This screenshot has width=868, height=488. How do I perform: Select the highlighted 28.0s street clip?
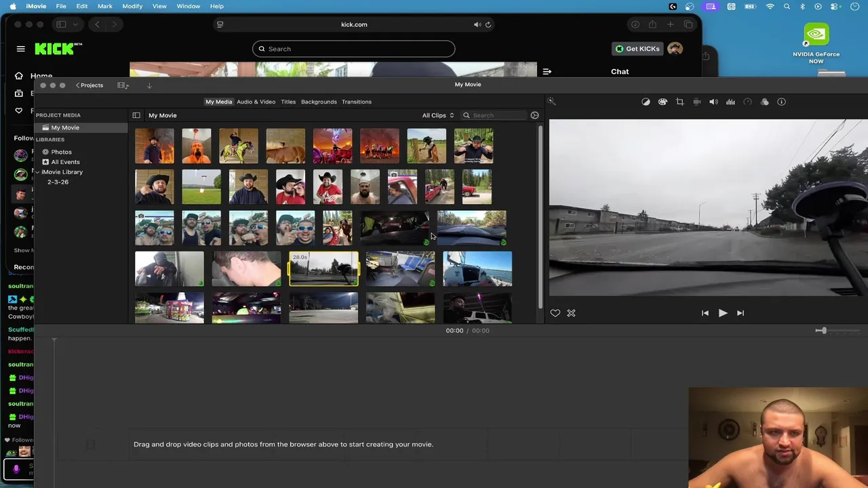324,269
